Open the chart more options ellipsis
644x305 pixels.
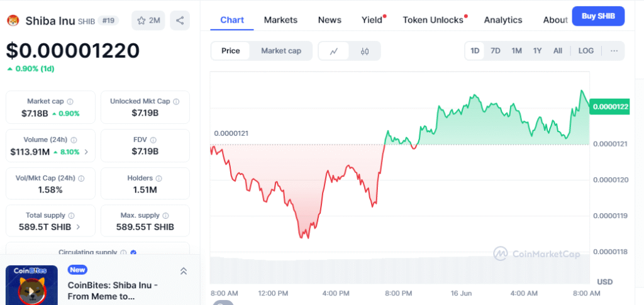(x=614, y=51)
